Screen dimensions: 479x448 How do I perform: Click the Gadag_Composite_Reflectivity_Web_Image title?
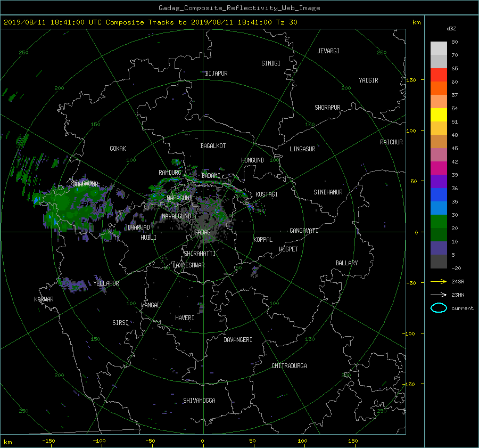[x=239, y=8]
